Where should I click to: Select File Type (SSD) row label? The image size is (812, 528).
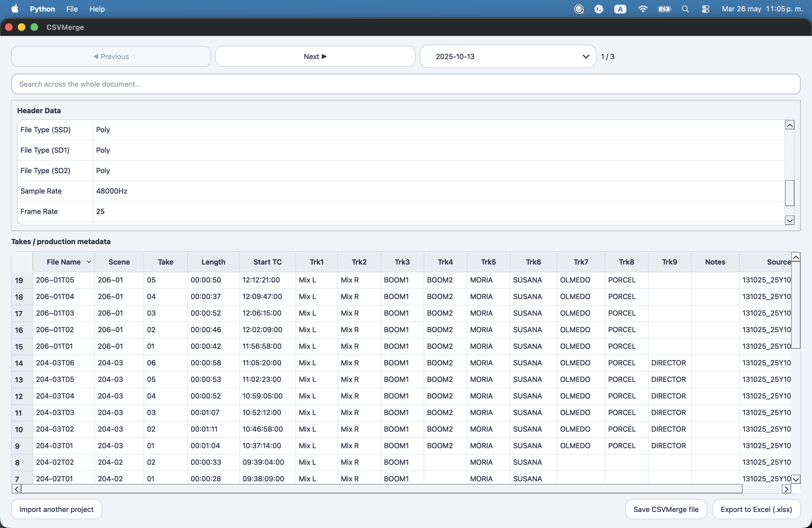pyautogui.click(x=55, y=130)
